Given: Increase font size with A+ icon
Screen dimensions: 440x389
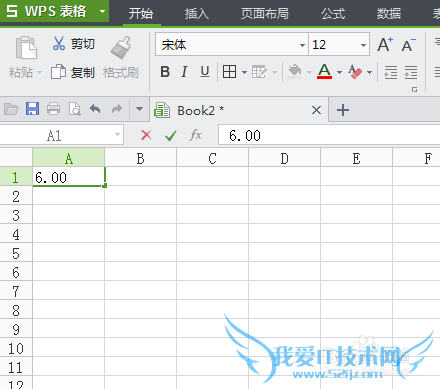Looking at the screenshot, I should point(385,45).
